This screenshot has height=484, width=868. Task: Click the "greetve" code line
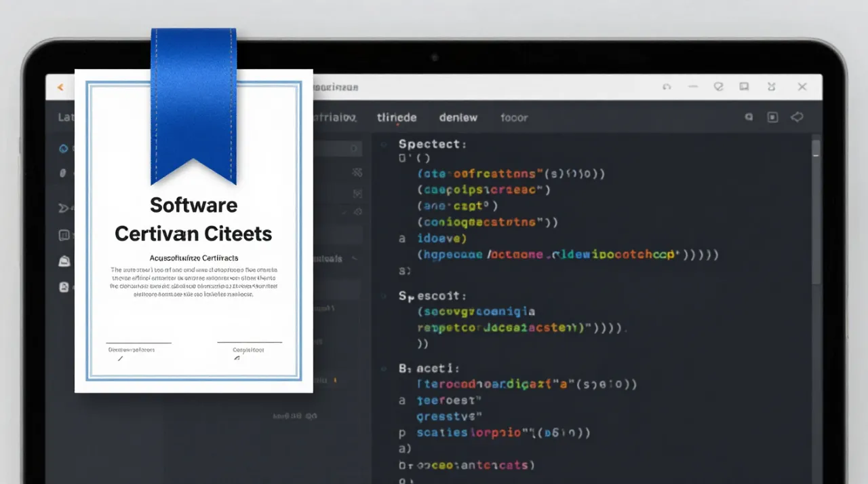pyautogui.click(x=449, y=415)
